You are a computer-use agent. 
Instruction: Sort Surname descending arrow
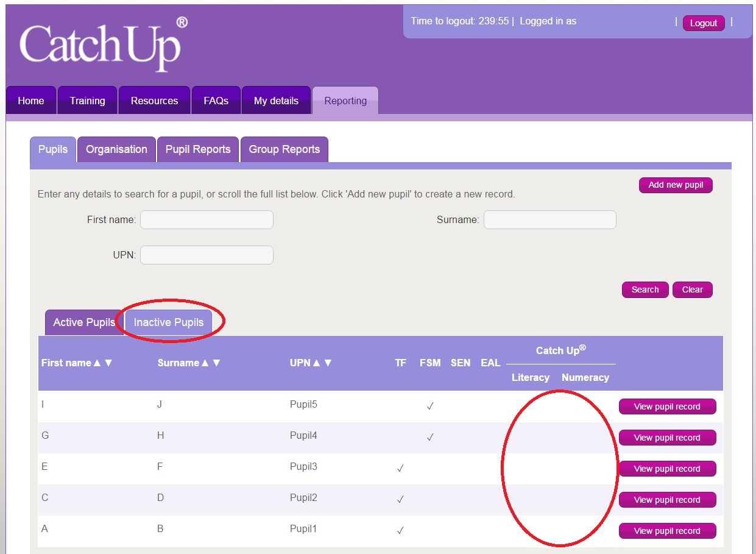click(216, 363)
